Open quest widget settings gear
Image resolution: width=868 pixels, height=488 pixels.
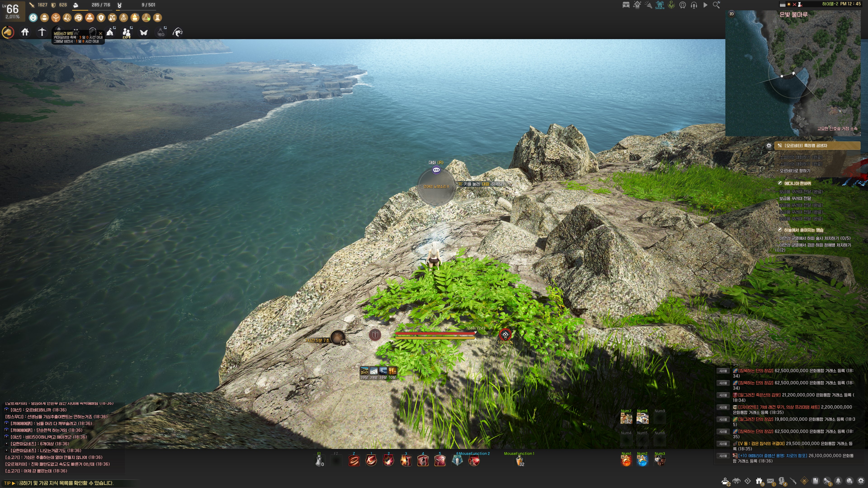point(769,145)
